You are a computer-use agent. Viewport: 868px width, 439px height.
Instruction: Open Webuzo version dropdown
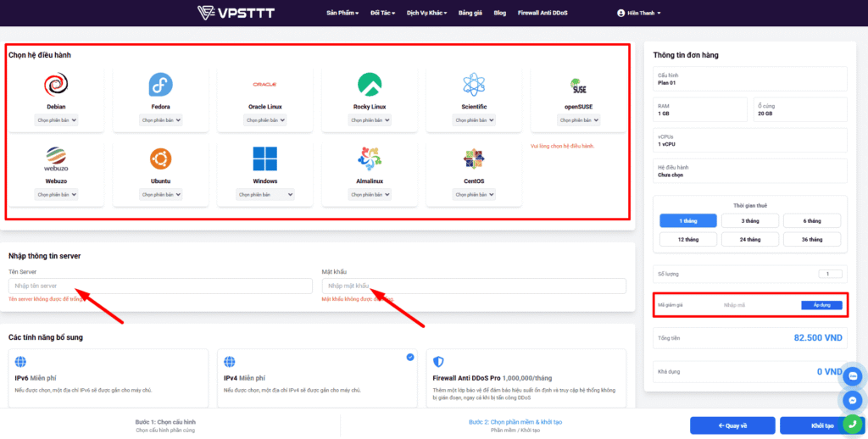(x=56, y=195)
